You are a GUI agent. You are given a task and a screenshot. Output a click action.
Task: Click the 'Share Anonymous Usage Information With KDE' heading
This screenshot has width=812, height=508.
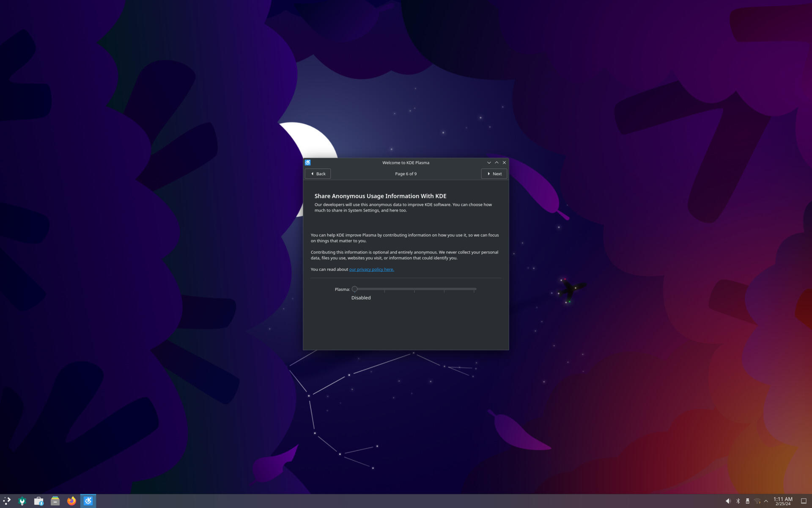click(380, 196)
